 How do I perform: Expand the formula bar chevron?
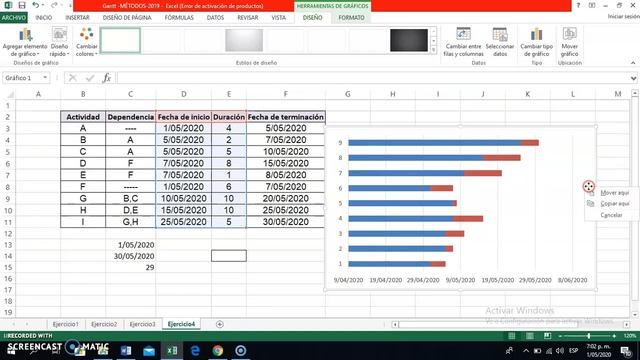click(633, 78)
